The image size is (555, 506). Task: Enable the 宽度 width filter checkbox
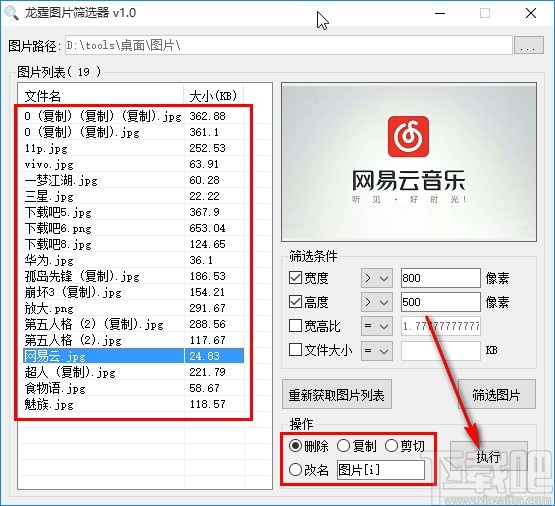click(x=295, y=278)
